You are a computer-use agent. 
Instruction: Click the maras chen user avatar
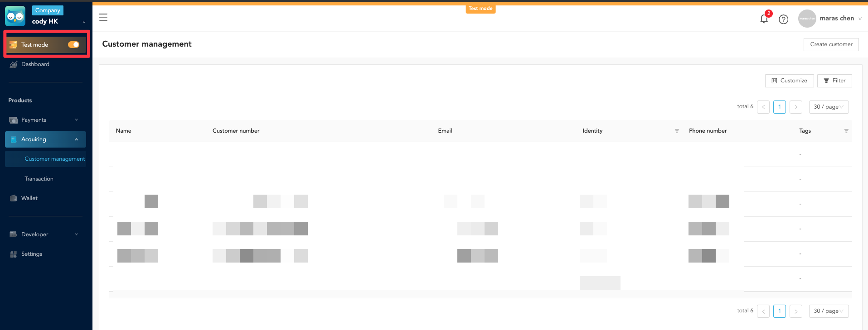click(x=807, y=19)
